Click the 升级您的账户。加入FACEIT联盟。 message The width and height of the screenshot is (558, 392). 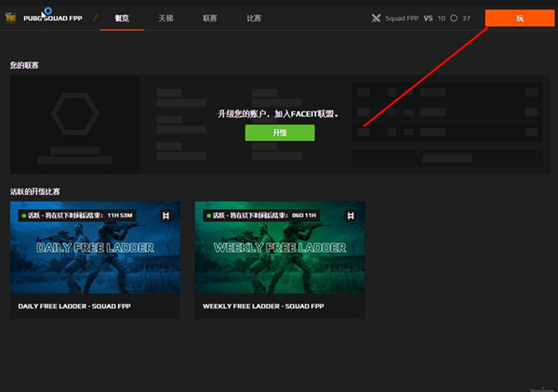click(278, 114)
